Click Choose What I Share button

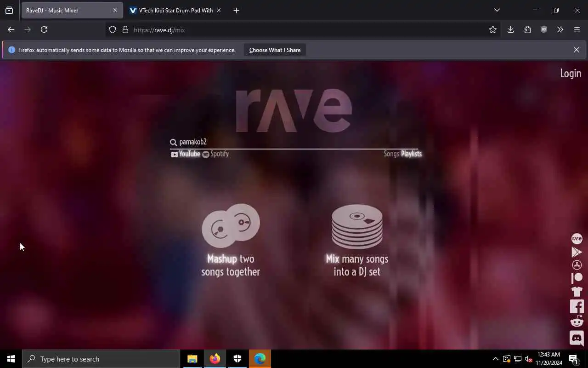click(x=275, y=50)
